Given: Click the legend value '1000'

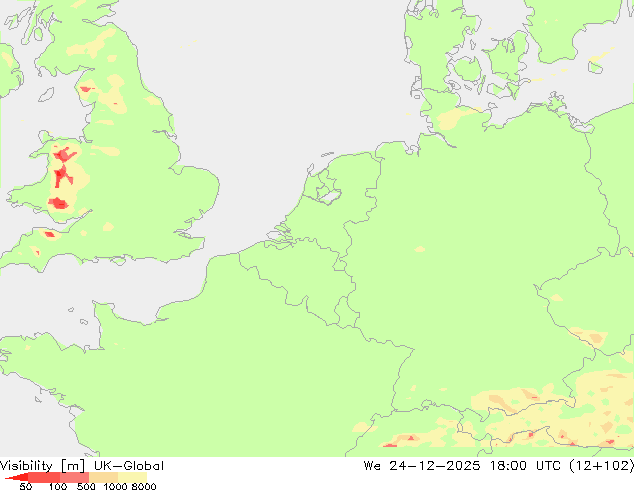Looking at the screenshot, I should point(115,486).
